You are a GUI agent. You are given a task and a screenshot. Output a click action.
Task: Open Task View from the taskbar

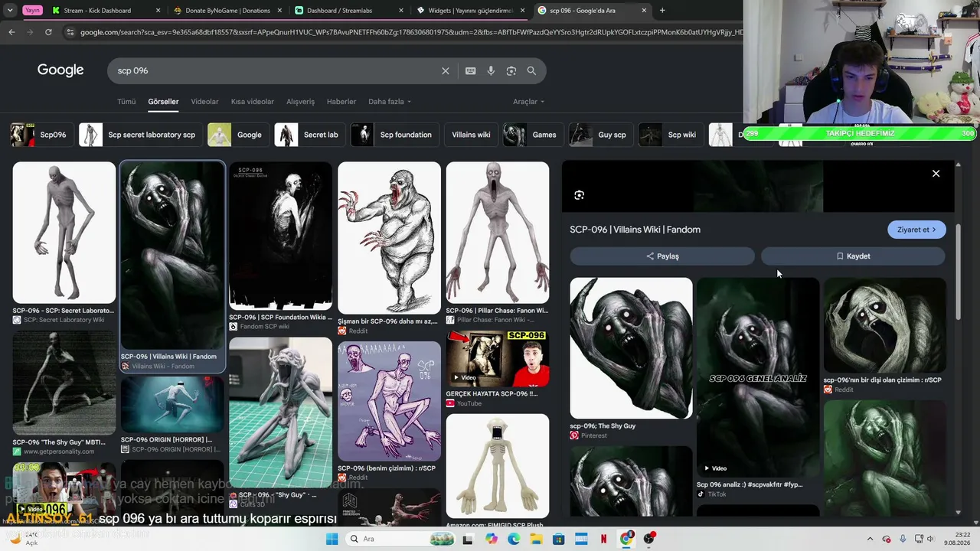(x=469, y=539)
